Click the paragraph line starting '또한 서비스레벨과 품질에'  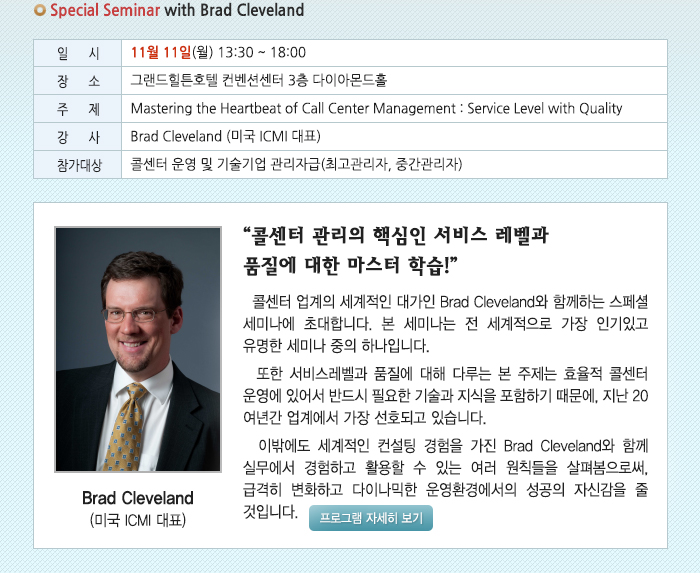452,374
